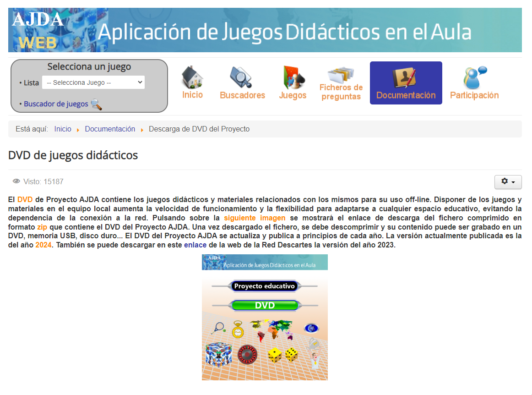
Task: Click the eye icon beside Visto count
Action: [16, 181]
